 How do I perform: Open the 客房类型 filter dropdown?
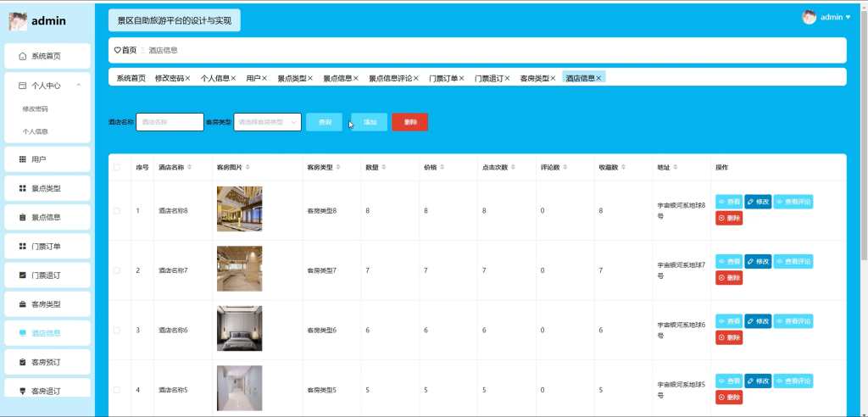[267, 122]
